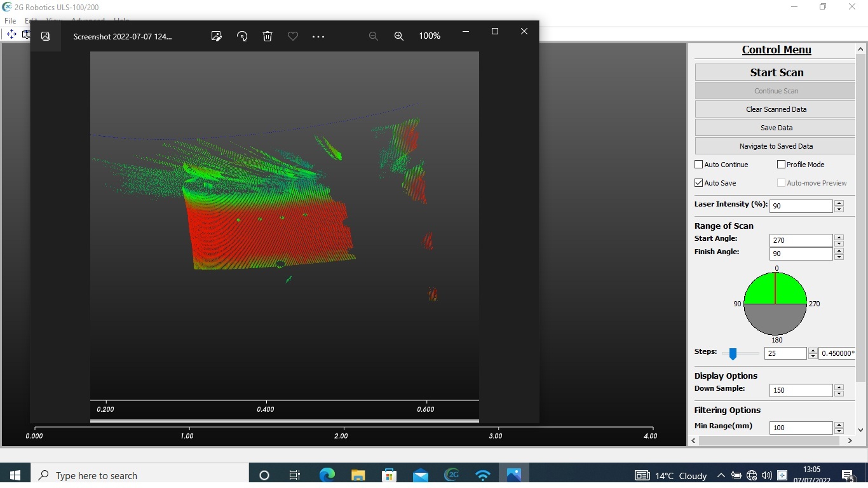Click the Steps slider handle
The width and height of the screenshot is (868, 488).
coord(733,353)
